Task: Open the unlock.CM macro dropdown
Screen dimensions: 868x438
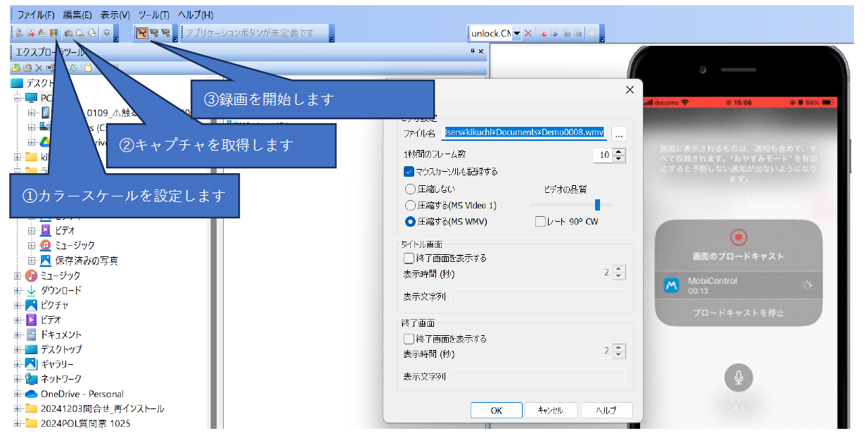Action: click(516, 33)
